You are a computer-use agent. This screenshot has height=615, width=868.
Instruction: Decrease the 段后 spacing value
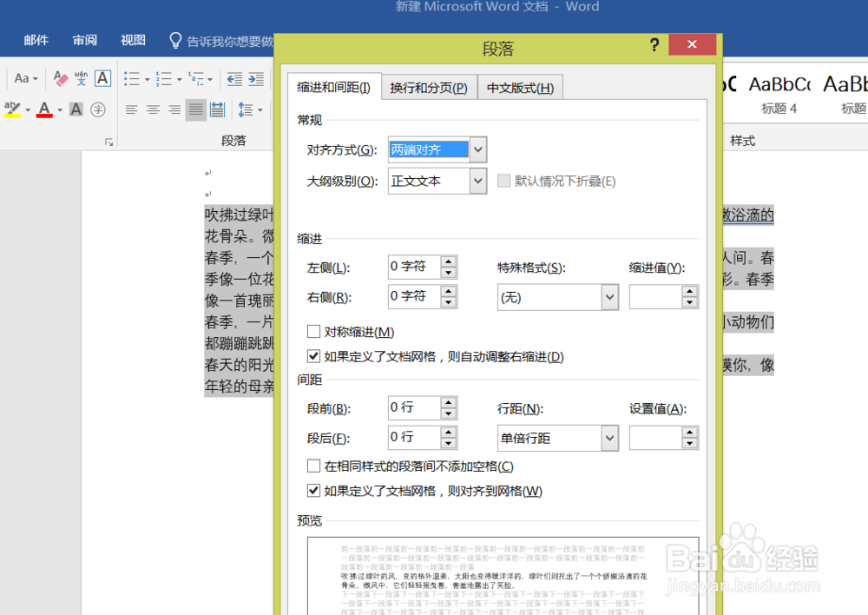point(449,443)
